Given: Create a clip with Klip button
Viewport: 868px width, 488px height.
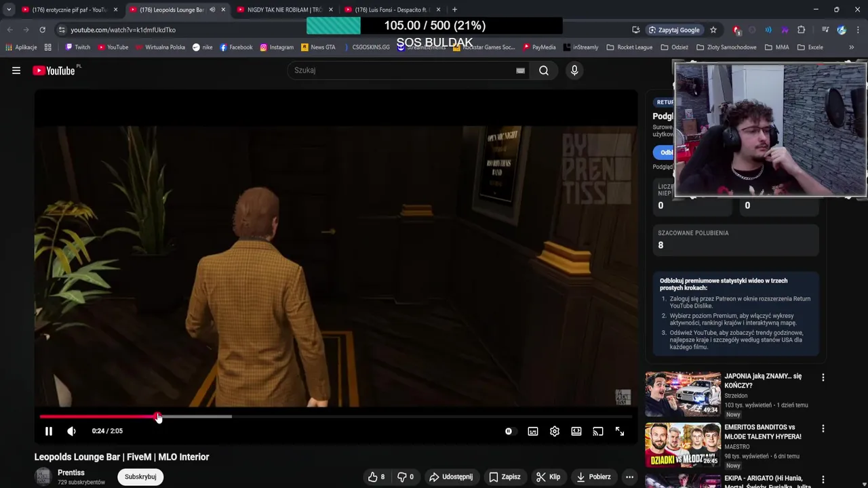Looking at the screenshot, I should (548, 476).
